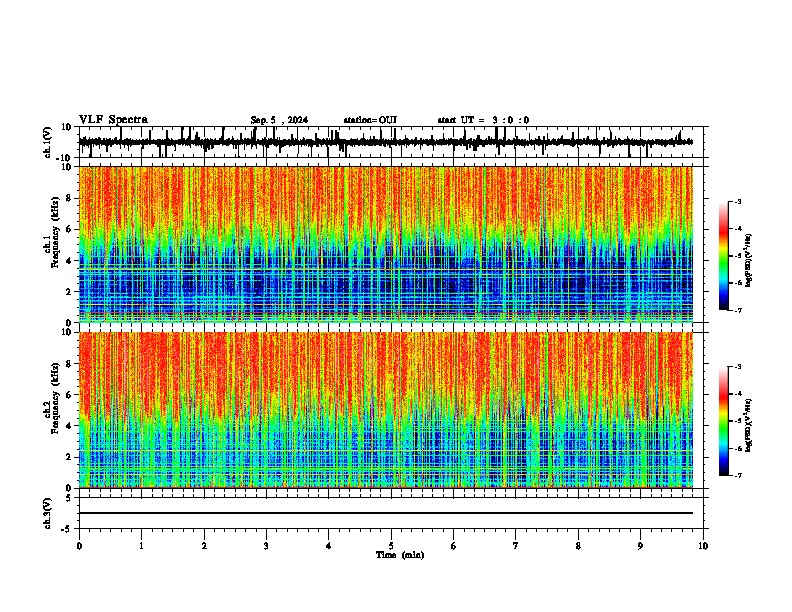
Task: Click the ch.1 spectrogram color scale bar
Action: pos(724,256)
